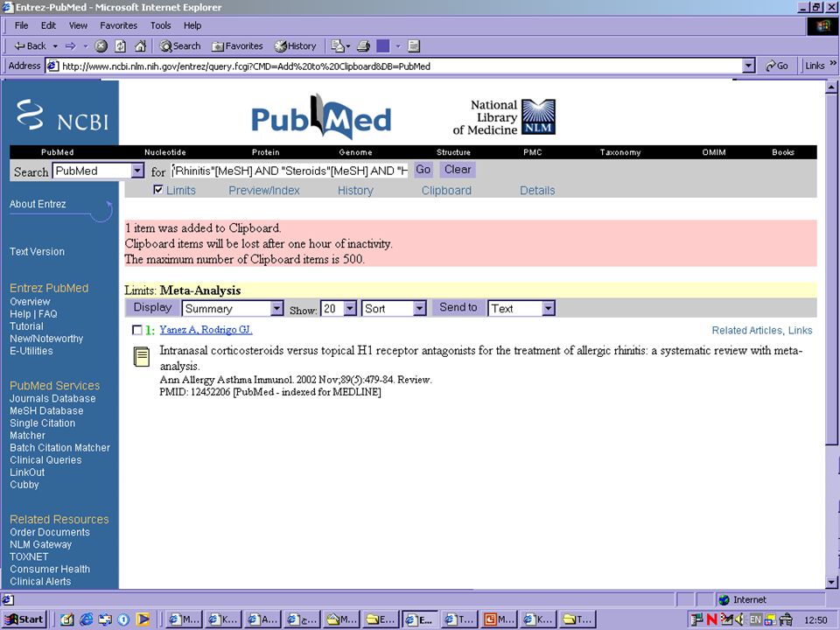This screenshot has height=630, width=840.
Task: Open the Favorites menu in the menu bar
Action: click(x=118, y=25)
